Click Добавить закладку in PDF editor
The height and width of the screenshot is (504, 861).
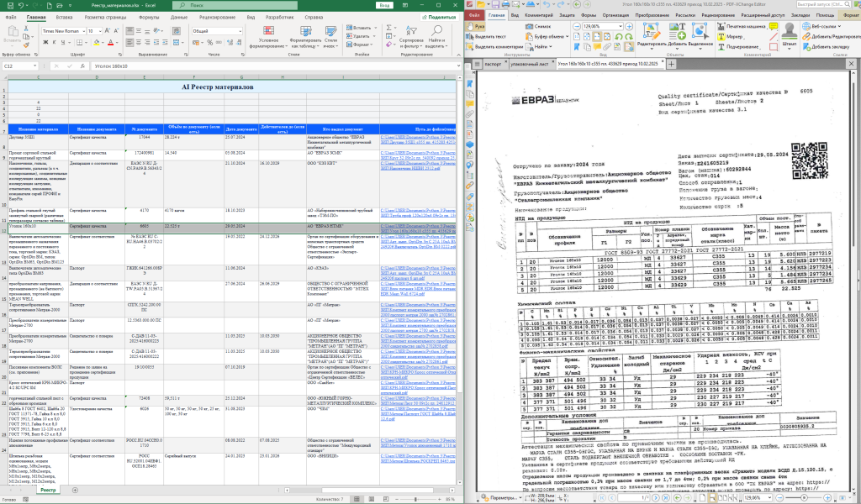click(x=827, y=46)
